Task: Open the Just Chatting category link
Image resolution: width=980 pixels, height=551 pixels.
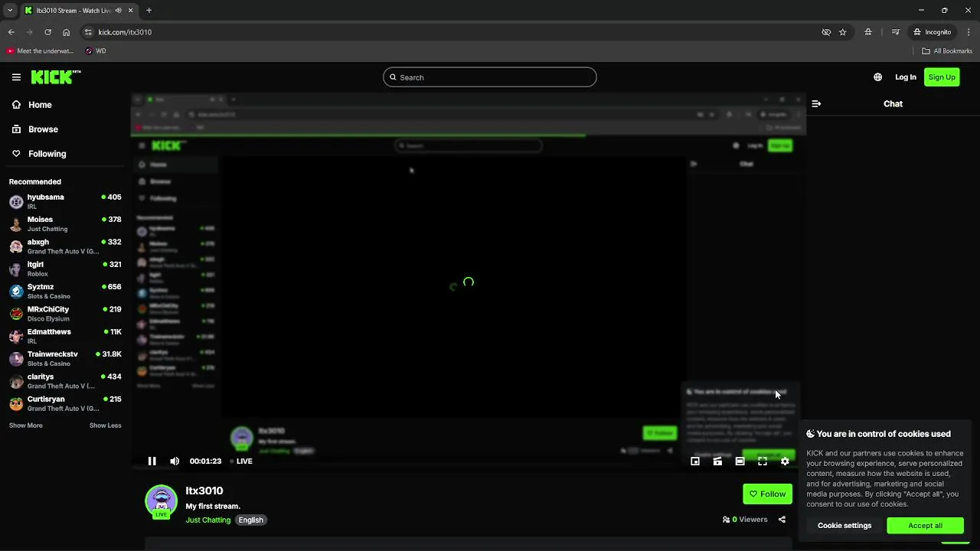Action: [207, 520]
